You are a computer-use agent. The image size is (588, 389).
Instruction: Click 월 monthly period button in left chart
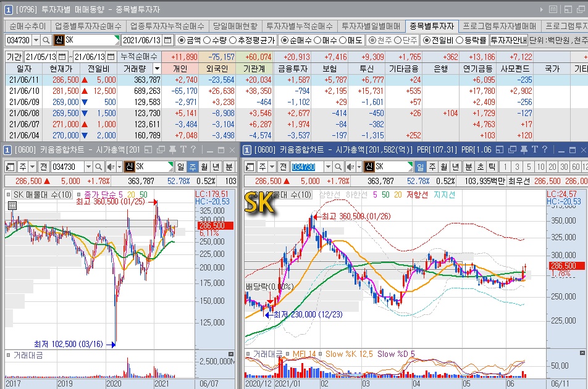point(204,167)
